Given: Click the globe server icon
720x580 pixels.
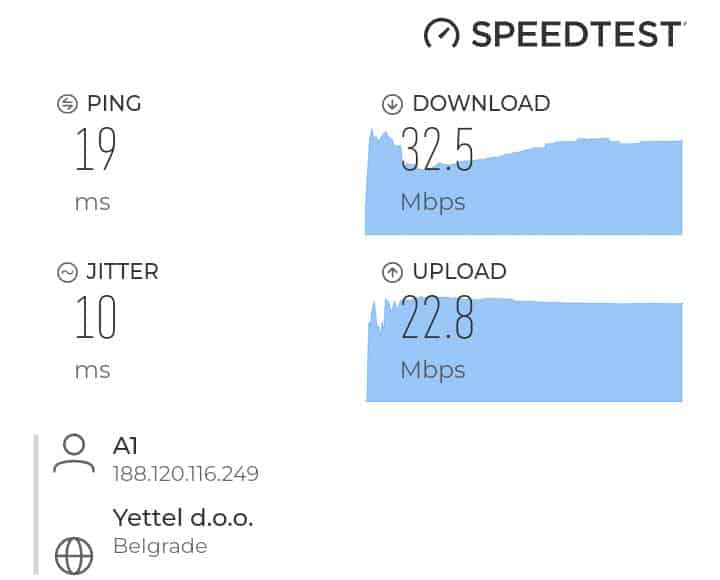Looking at the screenshot, I should click(74, 556).
